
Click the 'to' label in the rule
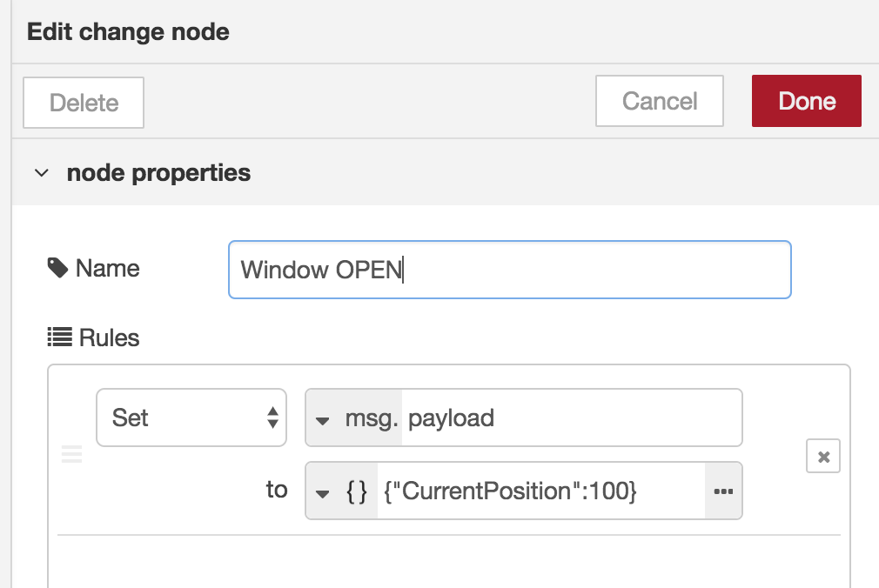[x=277, y=491]
